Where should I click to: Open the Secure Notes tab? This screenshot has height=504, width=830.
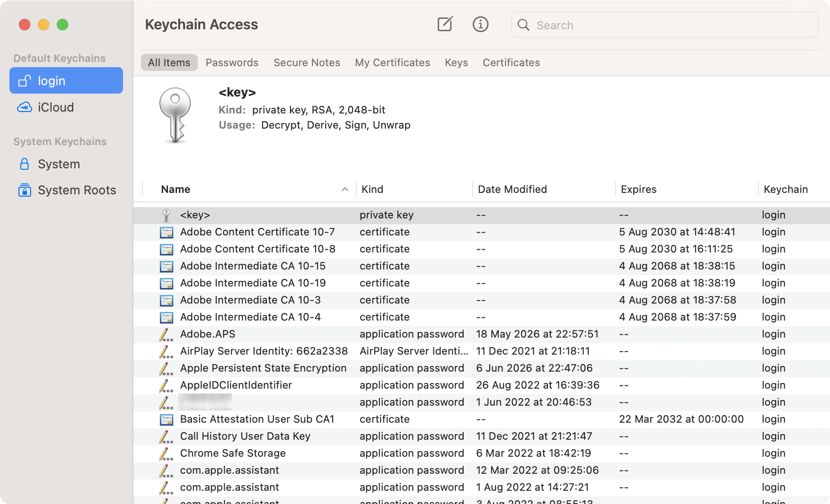point(307,62)
